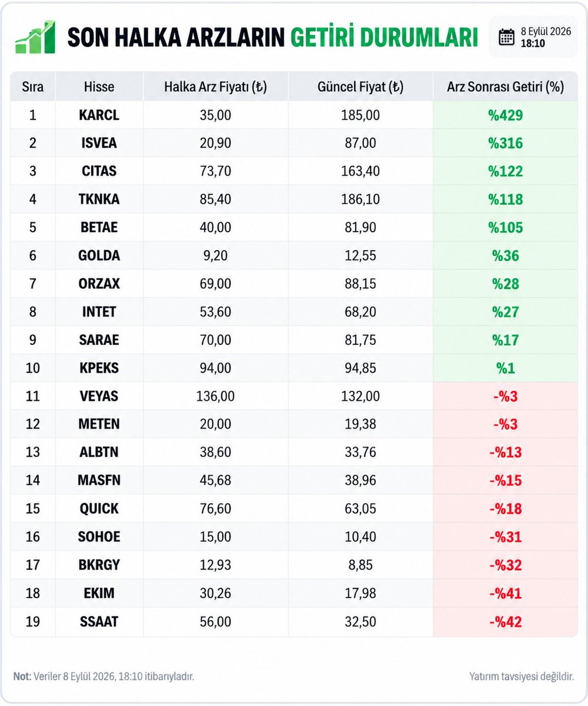Select the EKIM ticker cell
The width and height of the screenshot is (588, 706).
(x=99, y=594)
